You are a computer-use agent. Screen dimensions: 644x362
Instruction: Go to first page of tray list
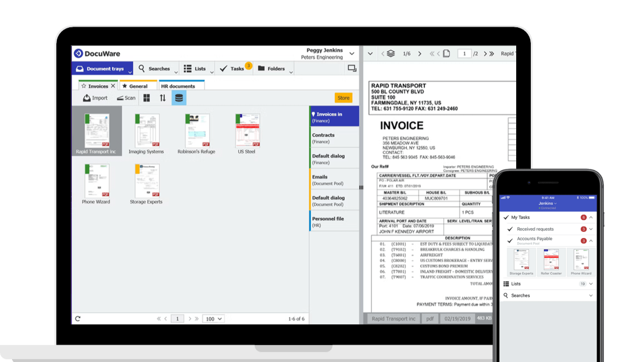(x=159, y=319)
